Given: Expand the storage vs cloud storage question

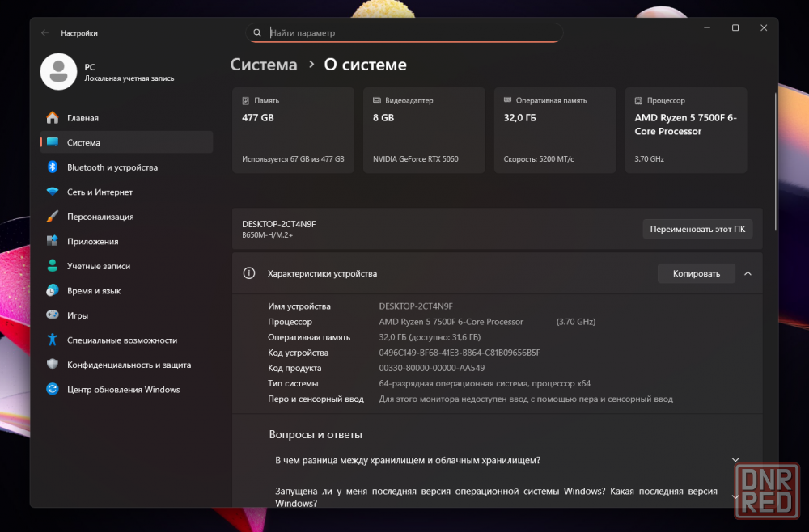Looking at the screenshot, I should (735, 461).
